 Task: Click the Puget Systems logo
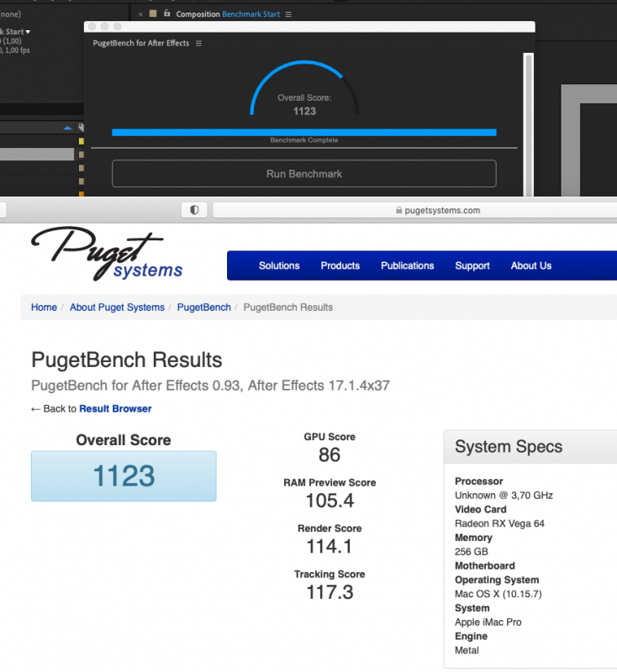[x=108, y=254]
